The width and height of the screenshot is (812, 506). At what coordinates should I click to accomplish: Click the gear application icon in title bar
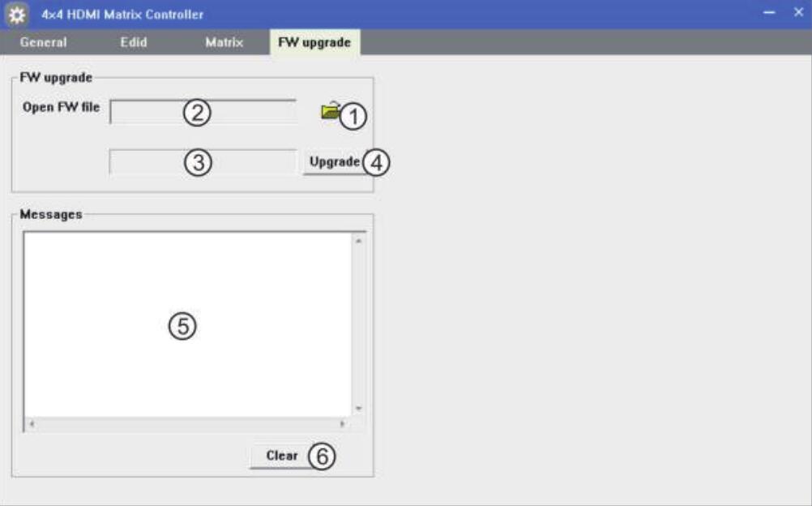pyautogui.click(x=16, y=15)
